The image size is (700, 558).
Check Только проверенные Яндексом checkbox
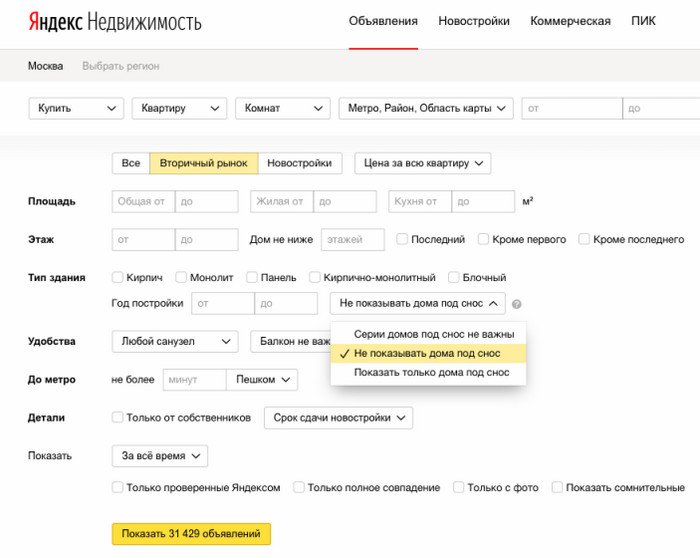(117, 487)
